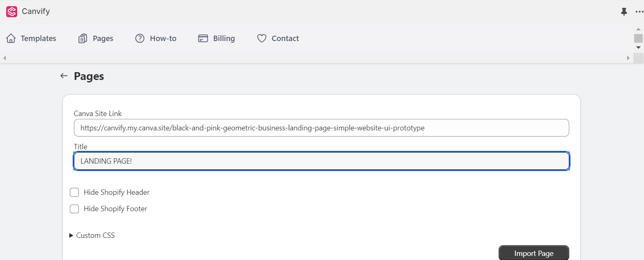Image resolution: width=644 pixels, height=260 pixels.
Task: Click the Contact heart icon
Action: click(262, 39)
